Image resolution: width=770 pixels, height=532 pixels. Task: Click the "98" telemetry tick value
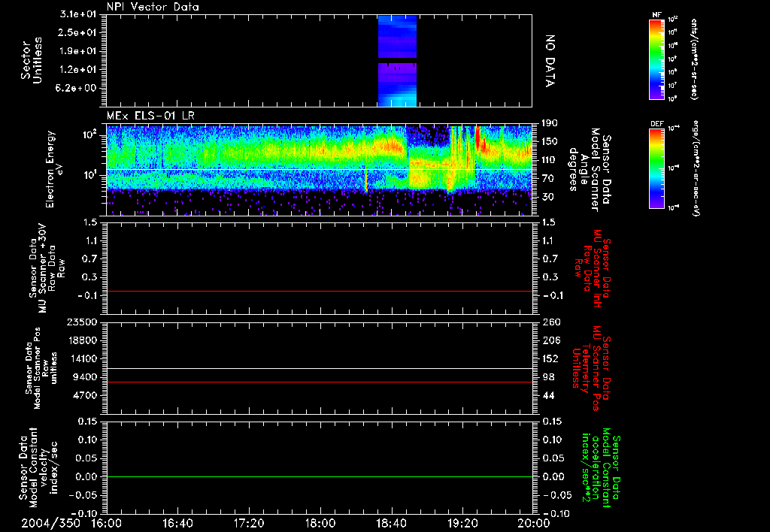[x=547, y=377]
